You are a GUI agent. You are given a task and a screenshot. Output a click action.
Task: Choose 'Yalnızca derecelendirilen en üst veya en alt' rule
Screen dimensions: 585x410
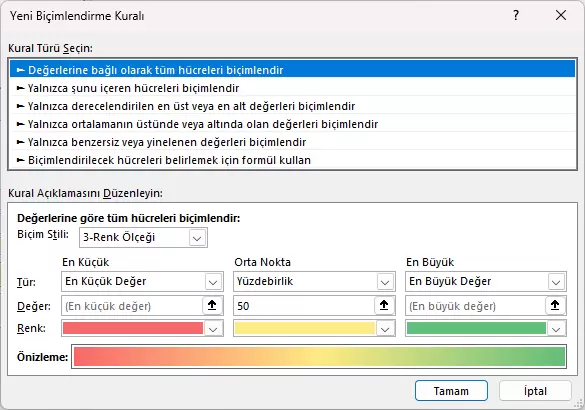(x=292, y=106)
